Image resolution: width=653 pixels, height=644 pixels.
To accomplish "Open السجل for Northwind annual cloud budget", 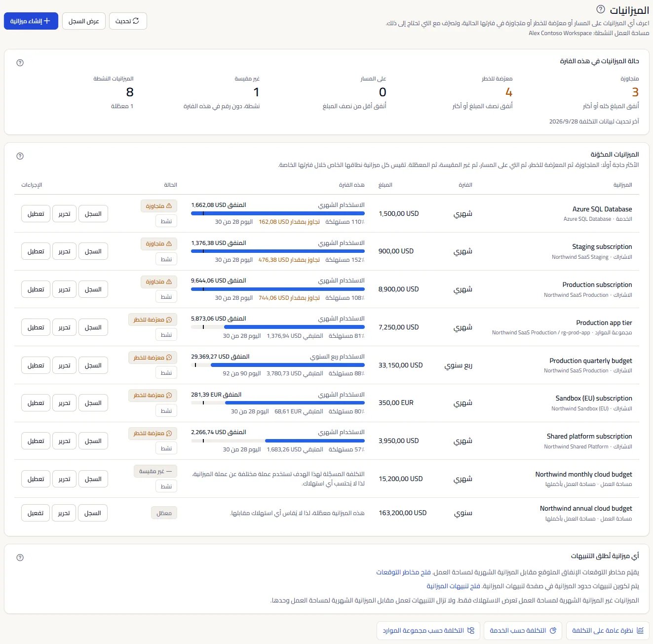I will click(93, 513).
